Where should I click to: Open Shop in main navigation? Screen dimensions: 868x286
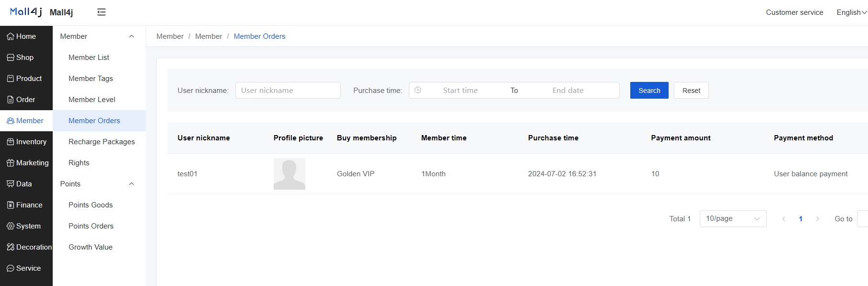[x=26, y=57]
